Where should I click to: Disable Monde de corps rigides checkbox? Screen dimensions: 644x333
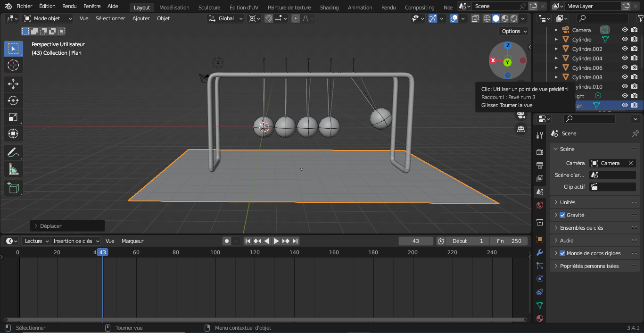[x=562, y=253]
